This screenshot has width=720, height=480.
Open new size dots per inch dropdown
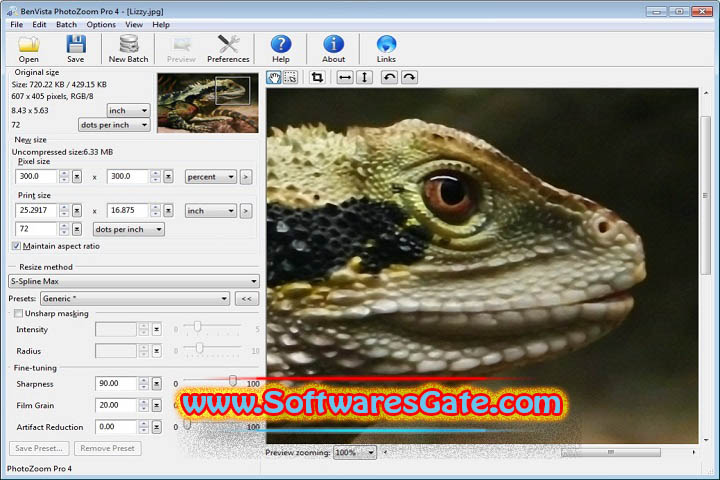129,229
